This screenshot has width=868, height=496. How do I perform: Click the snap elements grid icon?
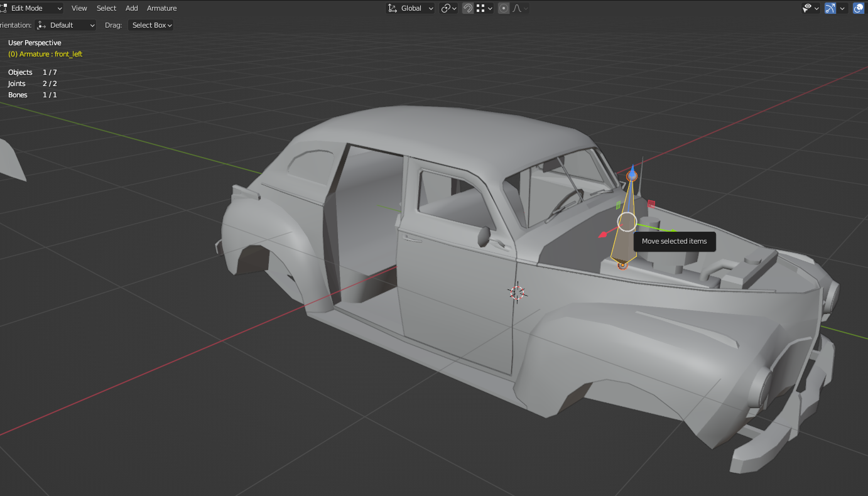480,8
